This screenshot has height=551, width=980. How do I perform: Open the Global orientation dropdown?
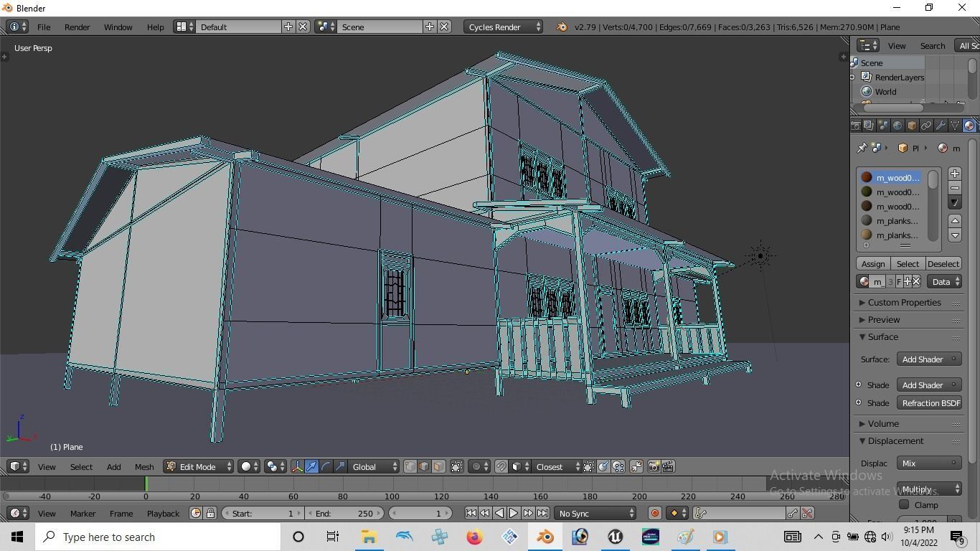pos(374,466)
